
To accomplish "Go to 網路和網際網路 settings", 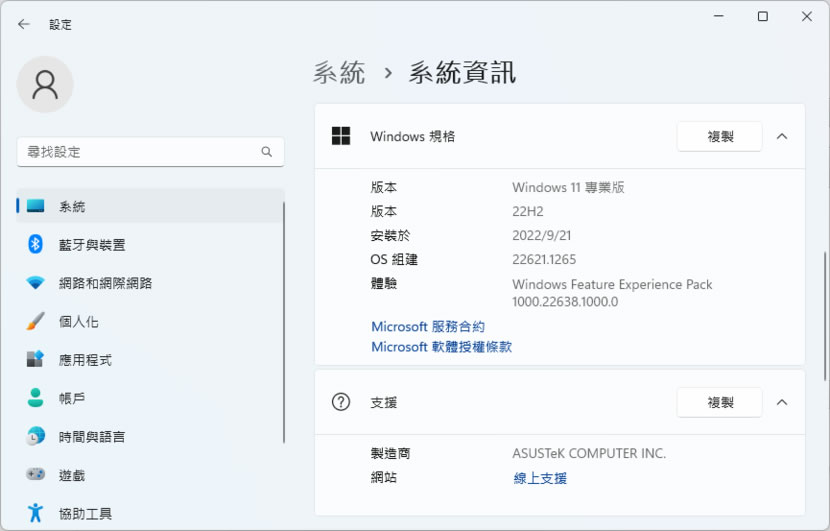I will [x=150, y=282].
